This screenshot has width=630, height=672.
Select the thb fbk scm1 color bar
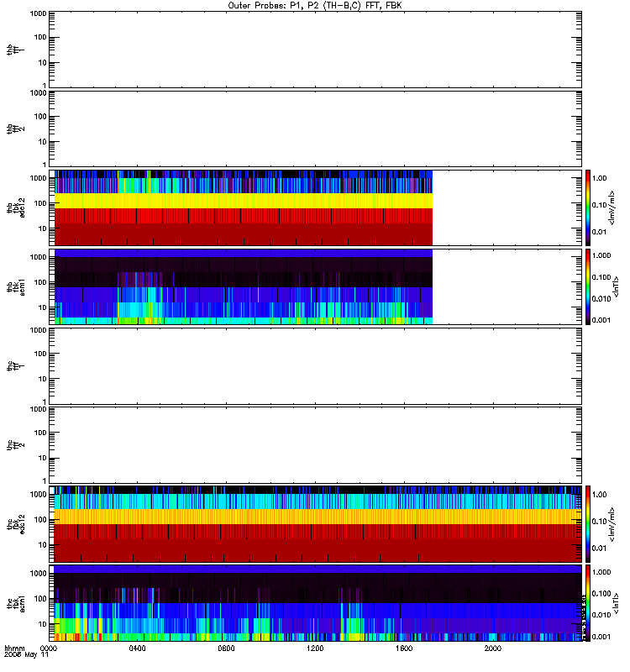click(x=588, y=286)
